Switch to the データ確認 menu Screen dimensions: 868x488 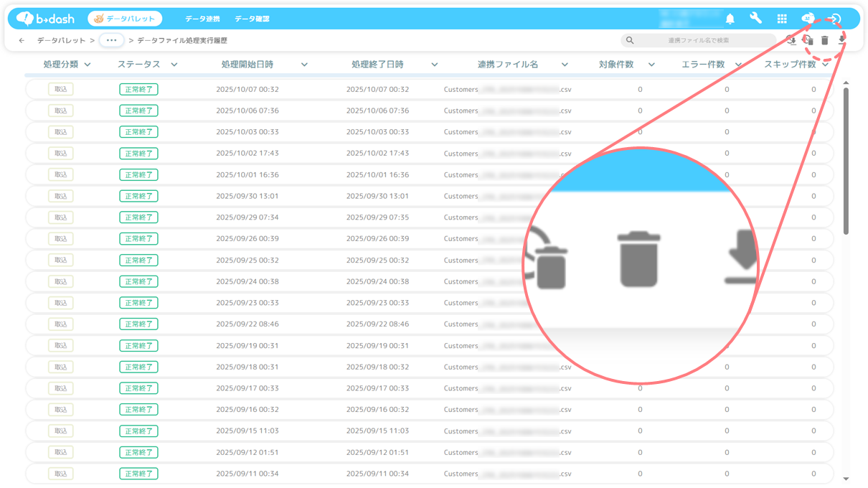pyautogui.click(x=252, y=19)
